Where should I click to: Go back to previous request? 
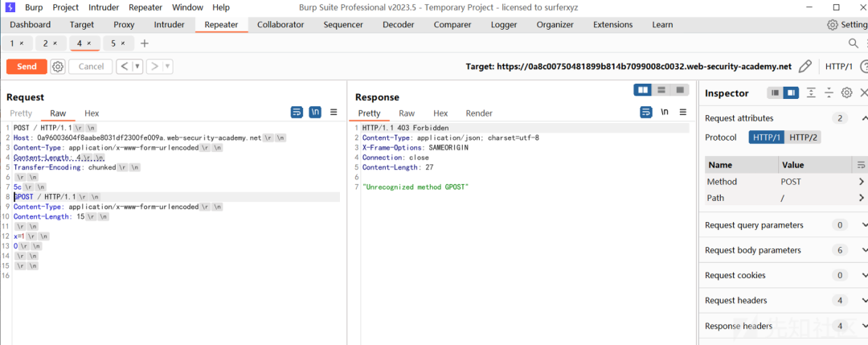(x=124, y=67)
